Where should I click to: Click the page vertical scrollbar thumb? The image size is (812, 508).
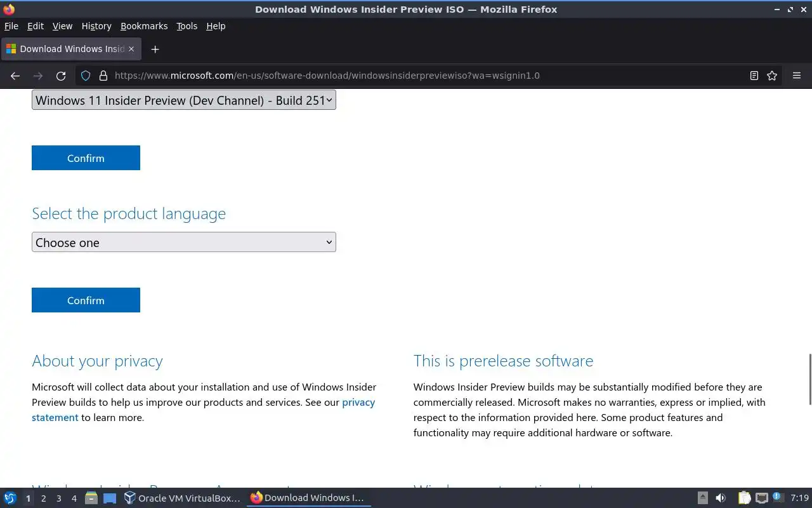[809, 379]
